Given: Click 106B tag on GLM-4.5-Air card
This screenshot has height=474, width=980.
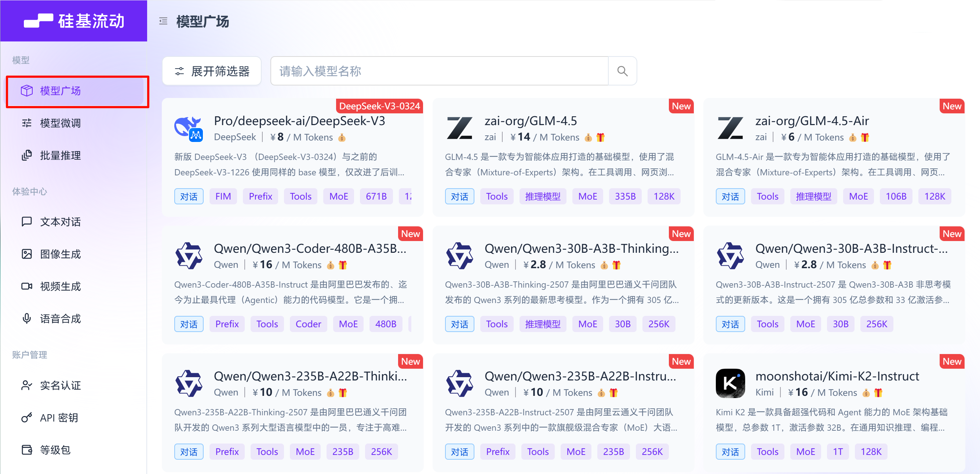Looking at the screenshot, I should click(896, 196).
